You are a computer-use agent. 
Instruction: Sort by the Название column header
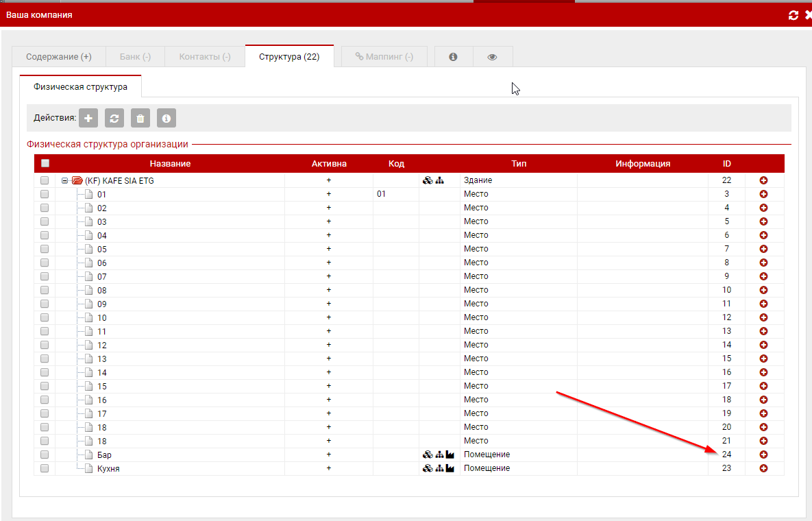pyautogui.click(x=170, y=164)
